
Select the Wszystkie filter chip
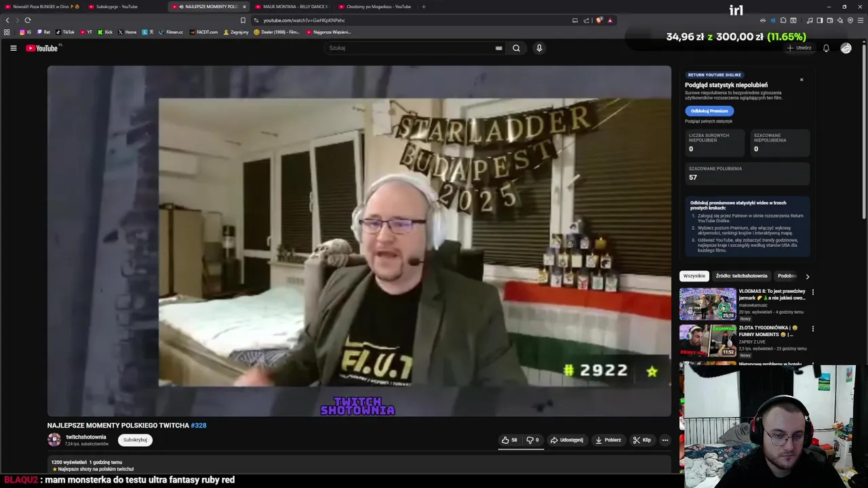click(x=694, y=276)
